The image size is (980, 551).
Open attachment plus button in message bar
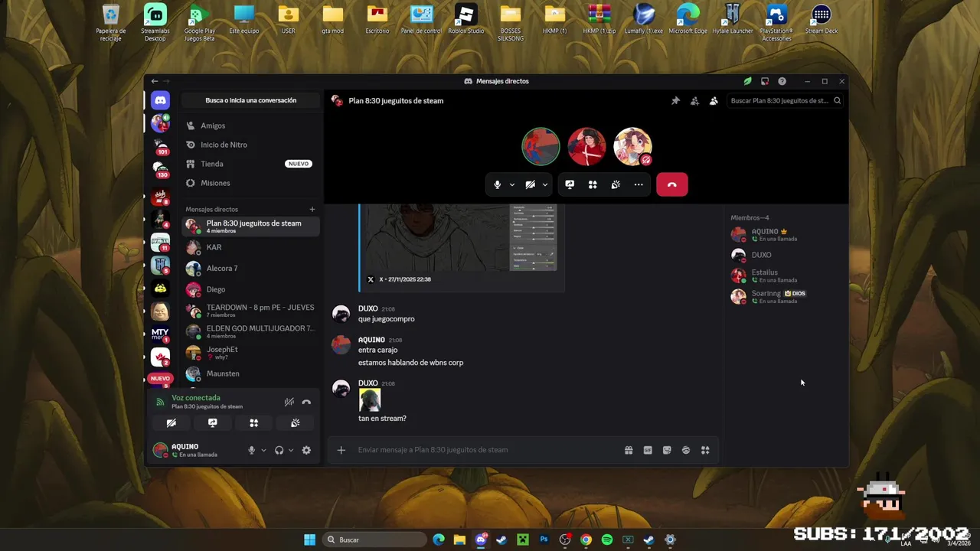[341, 450]
